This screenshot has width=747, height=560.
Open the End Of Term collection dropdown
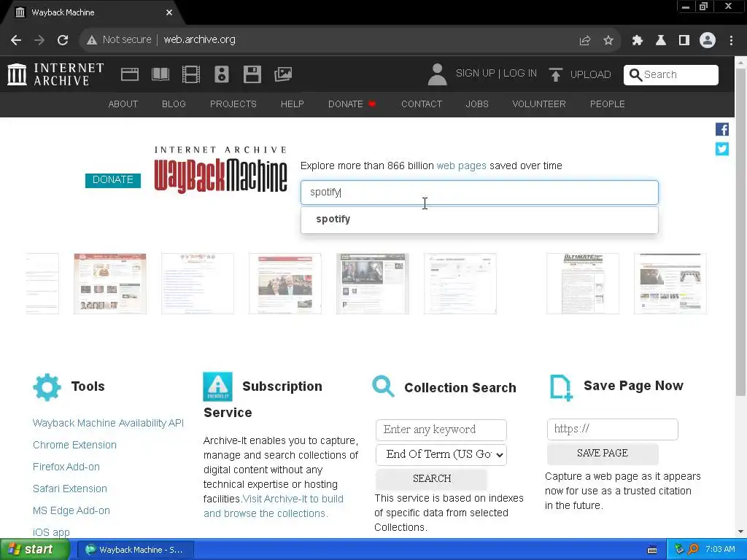441,454
